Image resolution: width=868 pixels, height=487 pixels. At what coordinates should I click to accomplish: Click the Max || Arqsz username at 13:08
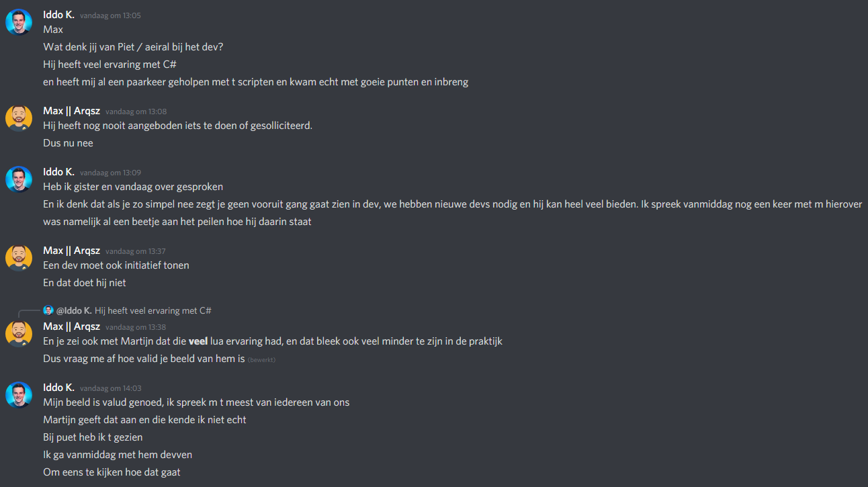pyautogui.click(x=71, y=111)
